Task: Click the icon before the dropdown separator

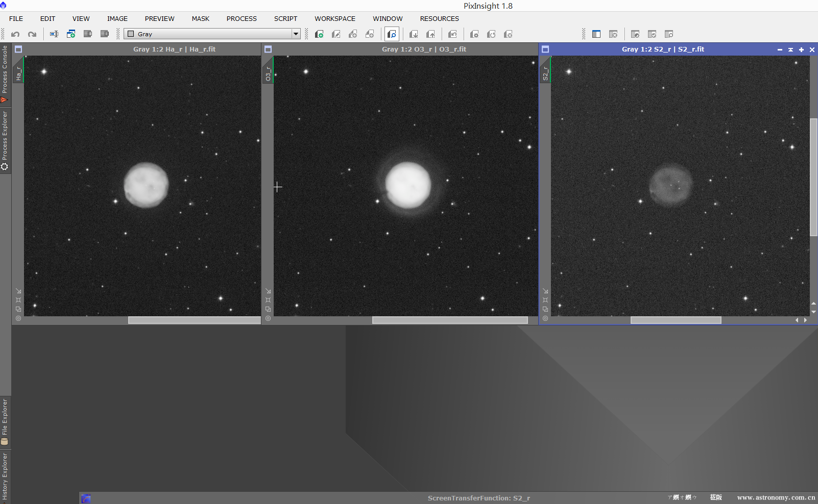Action: pos(105,34)
